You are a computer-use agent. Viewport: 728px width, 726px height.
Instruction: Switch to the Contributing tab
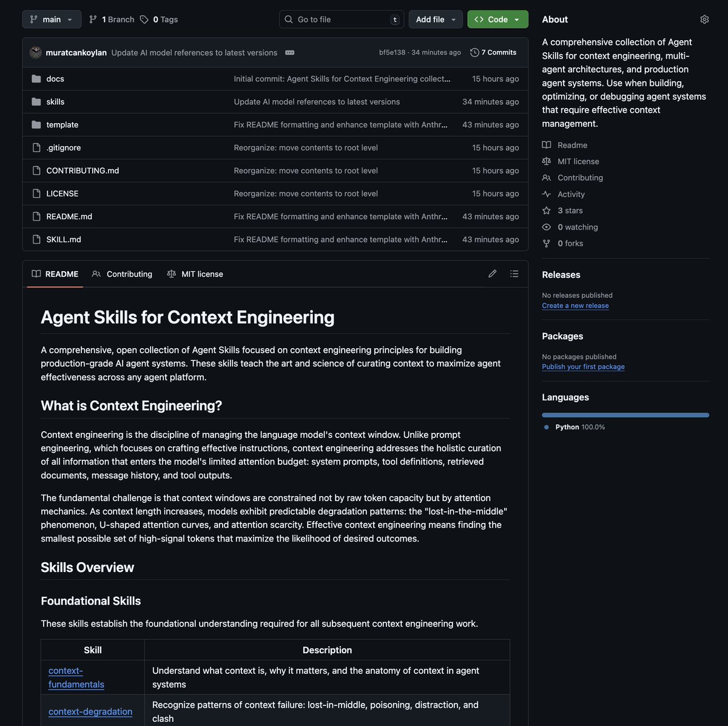pos(123,274)
